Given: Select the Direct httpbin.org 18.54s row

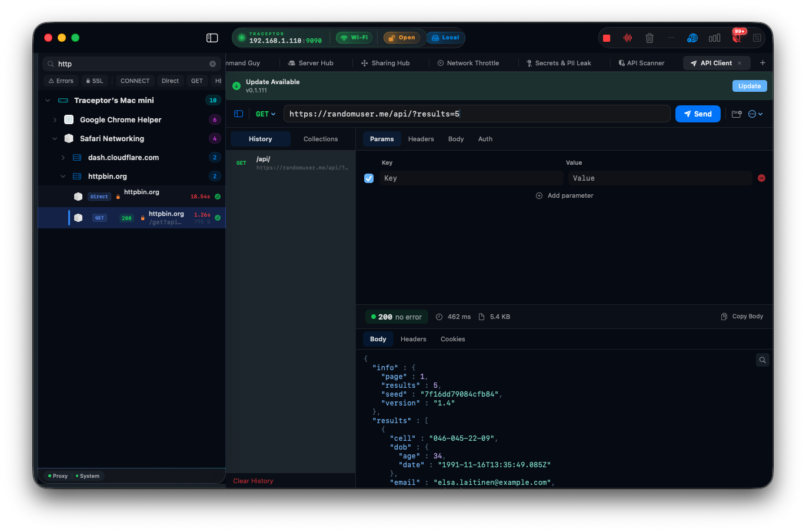Looking at the screenshot, I should pyautogui.click(x=132, y=197).
